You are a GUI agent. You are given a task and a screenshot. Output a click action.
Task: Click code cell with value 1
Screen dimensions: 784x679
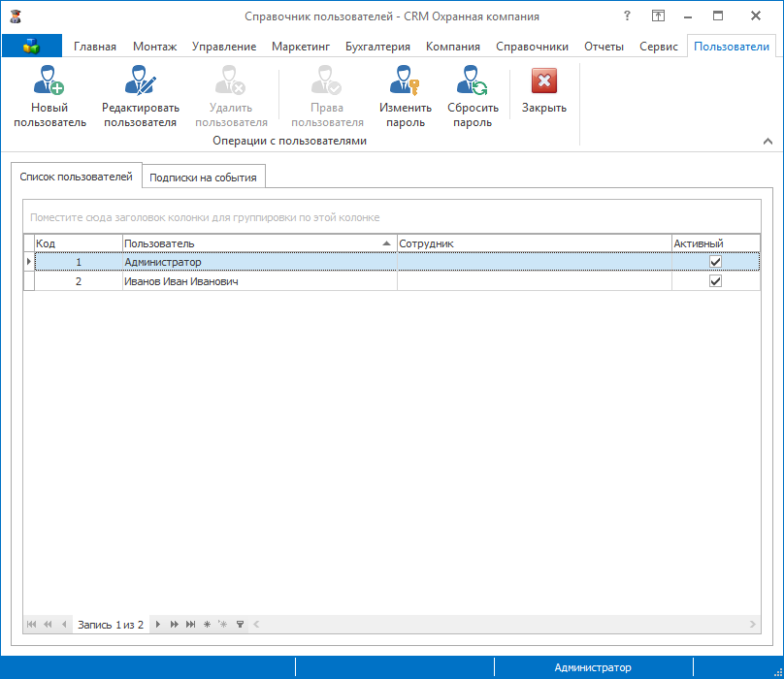[x=79, y=262]
